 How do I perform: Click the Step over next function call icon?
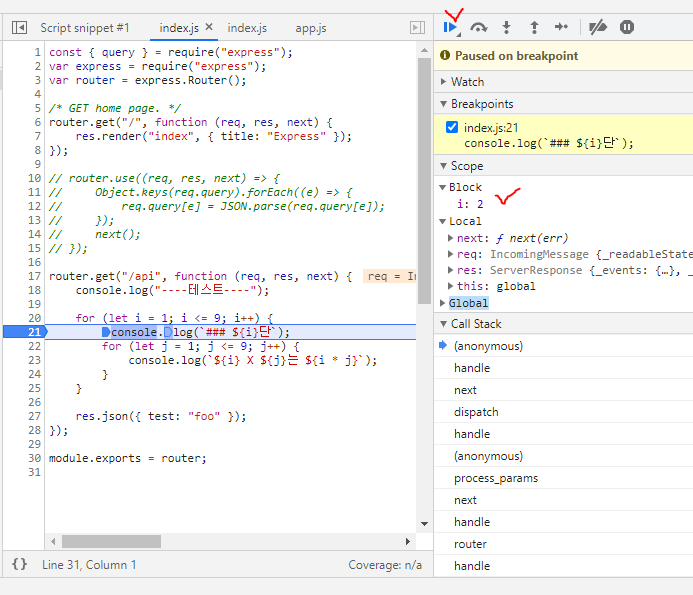click(479, 28)
